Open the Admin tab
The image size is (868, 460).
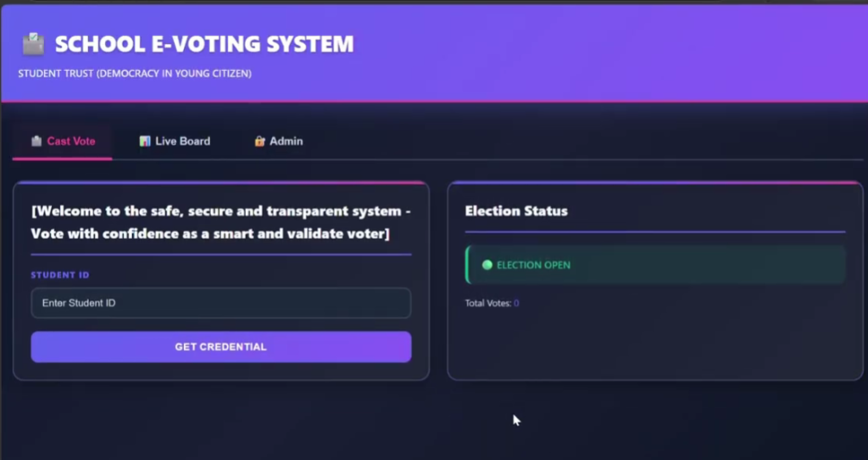tap(278, 141)
